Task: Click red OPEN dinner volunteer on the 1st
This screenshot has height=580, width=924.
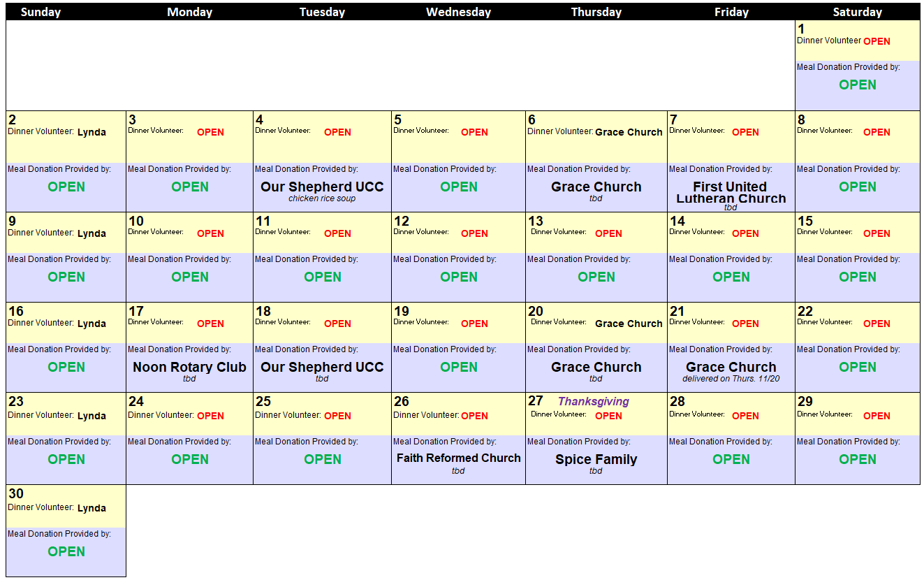Action: click(877, 41)
